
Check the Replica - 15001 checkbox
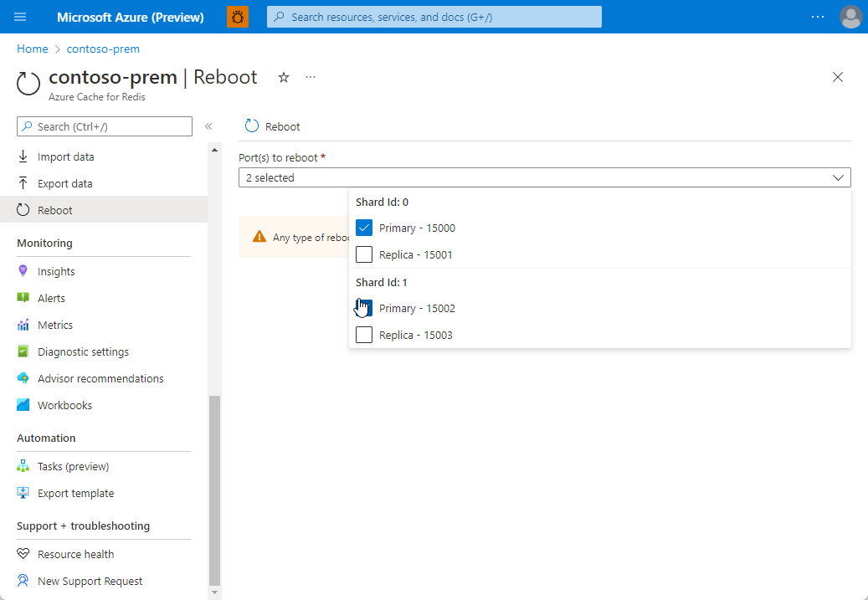pos(364,254)
